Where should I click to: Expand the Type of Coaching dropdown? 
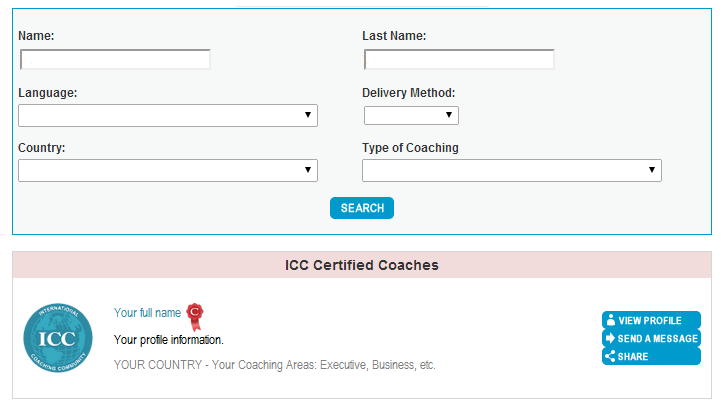point(512,171)
